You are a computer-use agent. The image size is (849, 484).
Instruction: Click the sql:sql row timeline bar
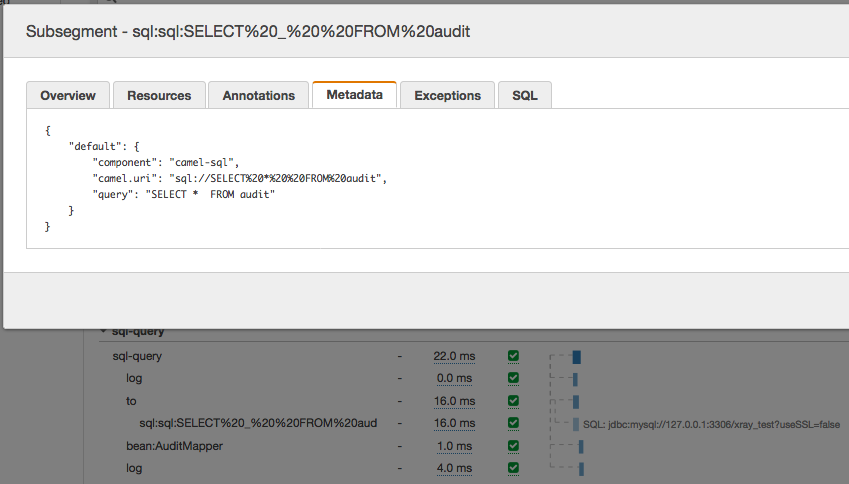pyautogui.click(x=576, y=424)
